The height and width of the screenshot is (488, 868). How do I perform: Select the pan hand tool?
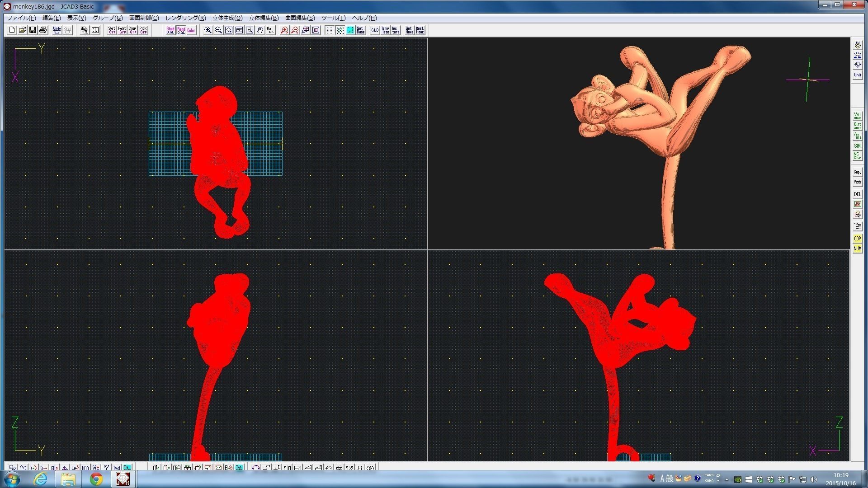(x=260, y=30)
